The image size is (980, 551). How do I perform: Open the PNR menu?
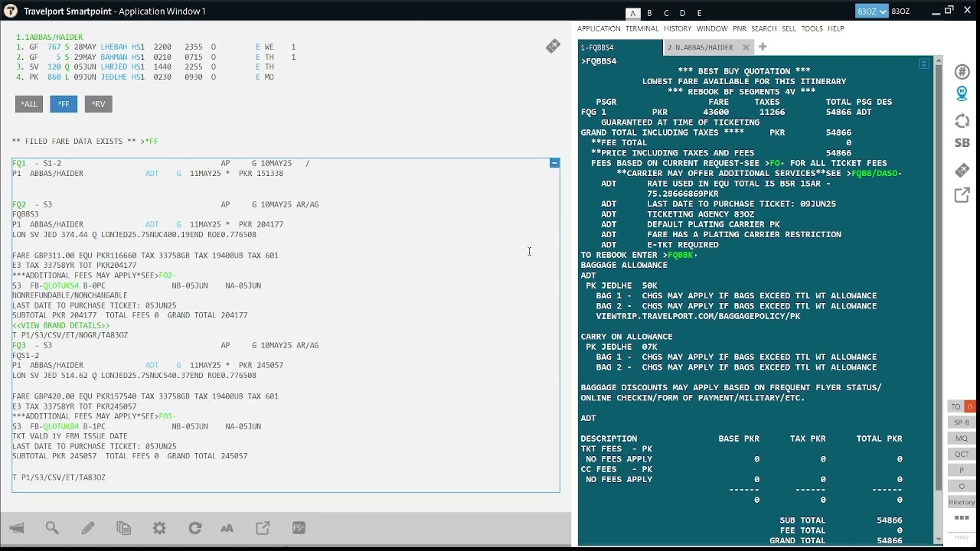click(x=739, y=29)
